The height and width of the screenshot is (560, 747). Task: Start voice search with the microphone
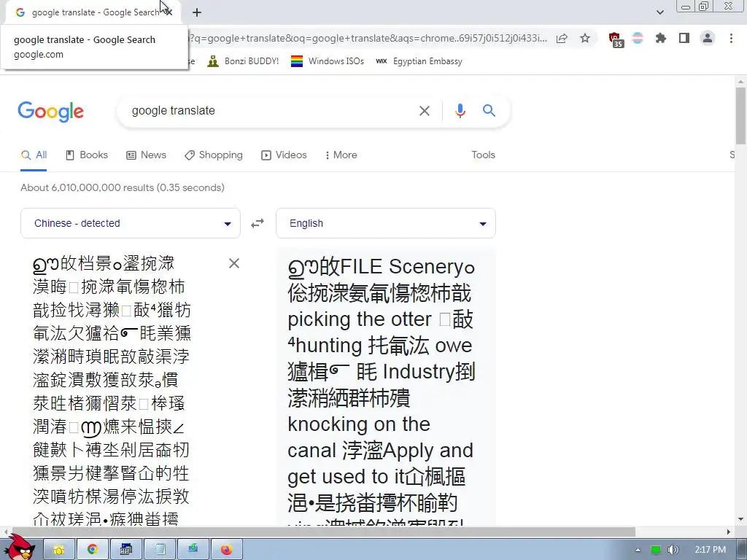[x=460, y=111]
